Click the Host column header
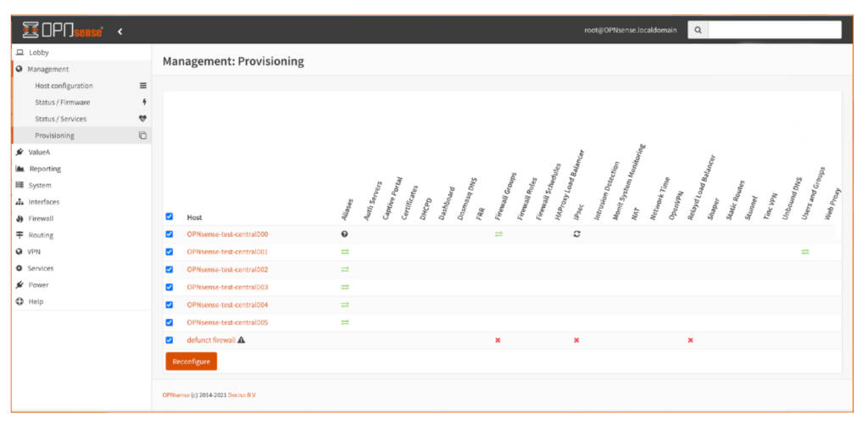The image size is (868, 426). [x=195, y=217]
